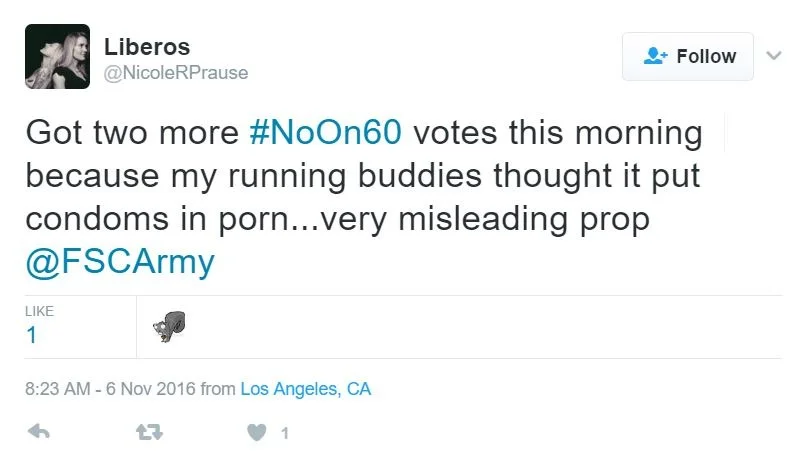Click the LIKE heading label
The width and height of the screenshot is (787, 451).
point(39,312)
